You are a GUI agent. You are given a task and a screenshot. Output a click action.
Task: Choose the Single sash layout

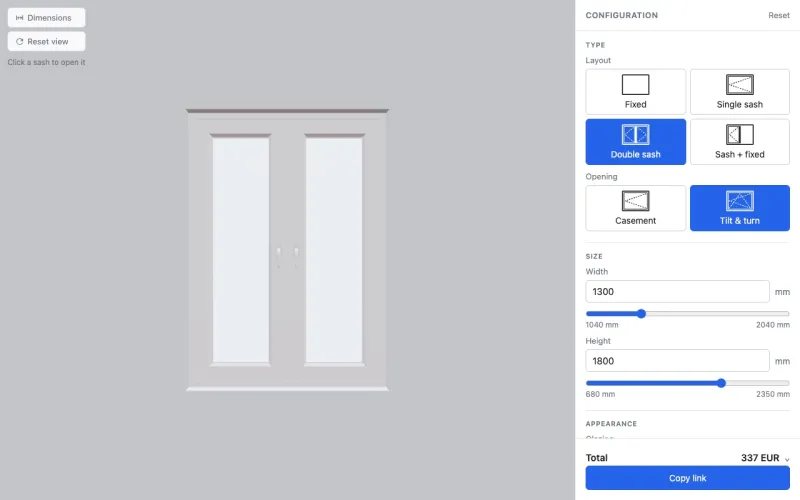click(x=739, y=92)
